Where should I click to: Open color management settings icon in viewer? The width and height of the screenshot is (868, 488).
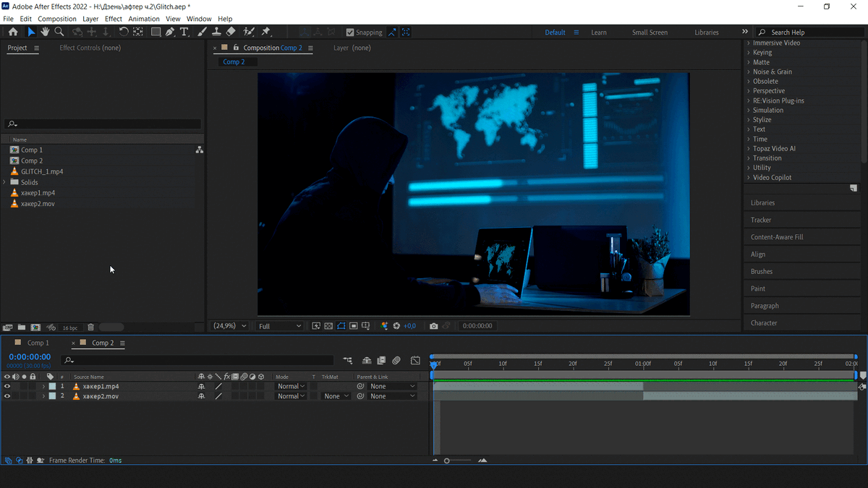coord(384,326)
